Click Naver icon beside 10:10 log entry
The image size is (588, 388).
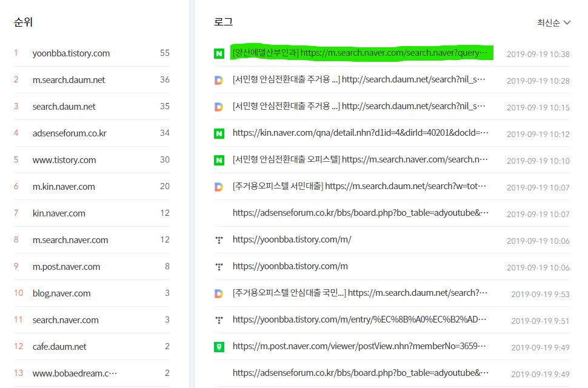(219, 161)
